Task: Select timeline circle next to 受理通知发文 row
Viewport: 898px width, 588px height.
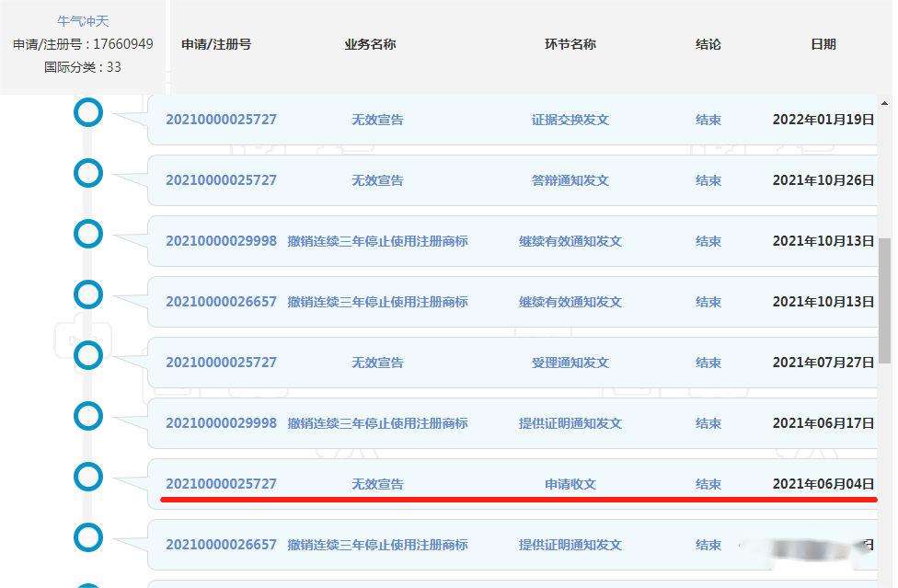Action: click(x=88, y=355)
